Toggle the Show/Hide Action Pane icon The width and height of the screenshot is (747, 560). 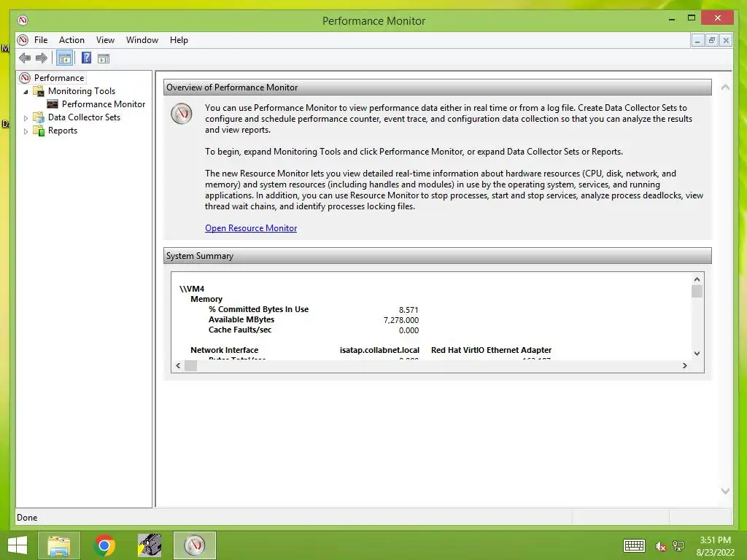click(104, 58)
